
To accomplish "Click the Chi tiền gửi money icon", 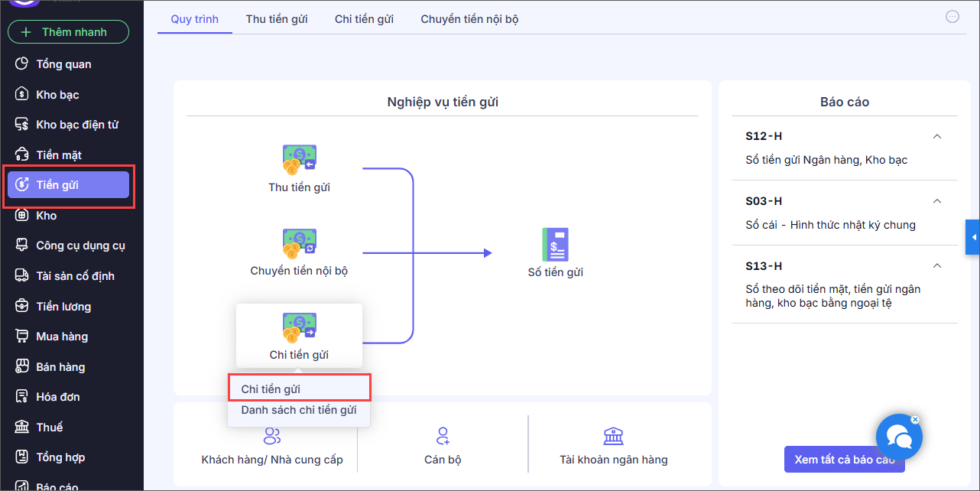I will tap(299, 328).
